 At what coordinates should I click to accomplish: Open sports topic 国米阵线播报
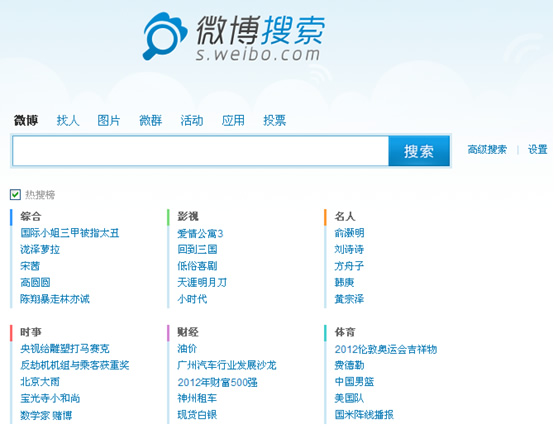click(364, 414)
